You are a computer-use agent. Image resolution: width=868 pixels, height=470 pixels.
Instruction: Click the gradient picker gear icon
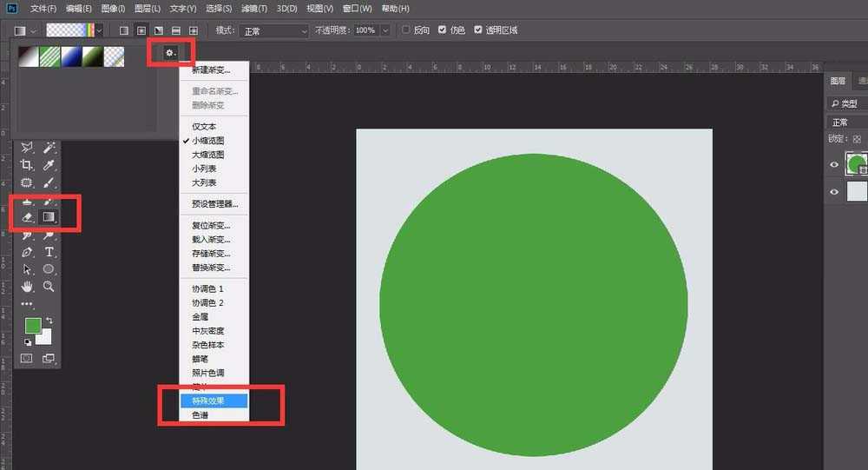171,54
